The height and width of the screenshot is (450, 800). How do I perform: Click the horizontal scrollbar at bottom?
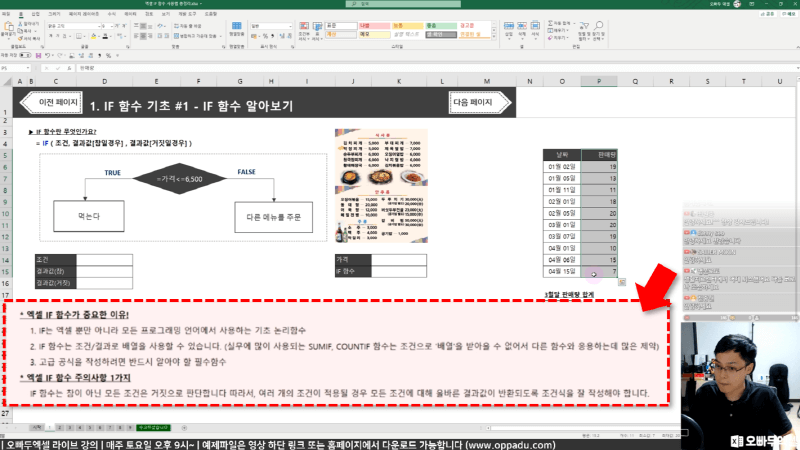(x=582, y=428)
